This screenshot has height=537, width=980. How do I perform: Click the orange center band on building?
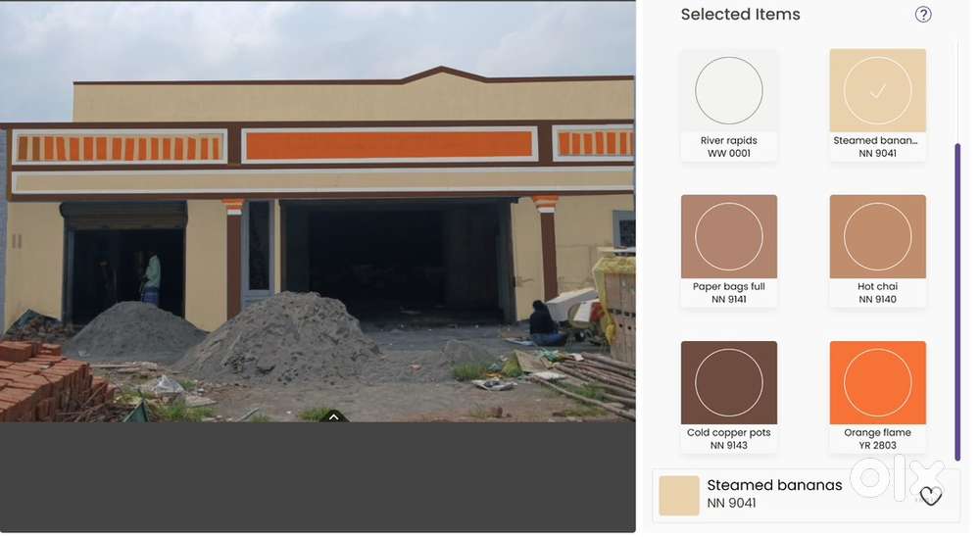389,145
